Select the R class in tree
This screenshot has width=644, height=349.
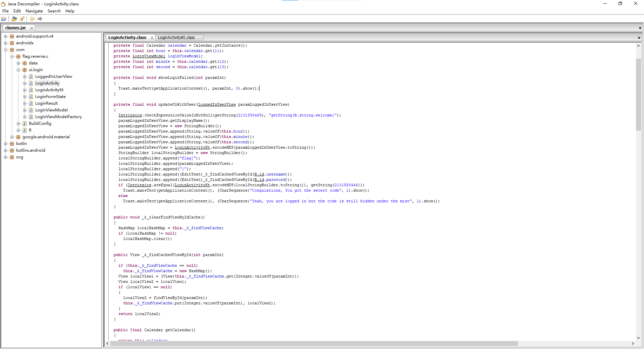(30, 130)
